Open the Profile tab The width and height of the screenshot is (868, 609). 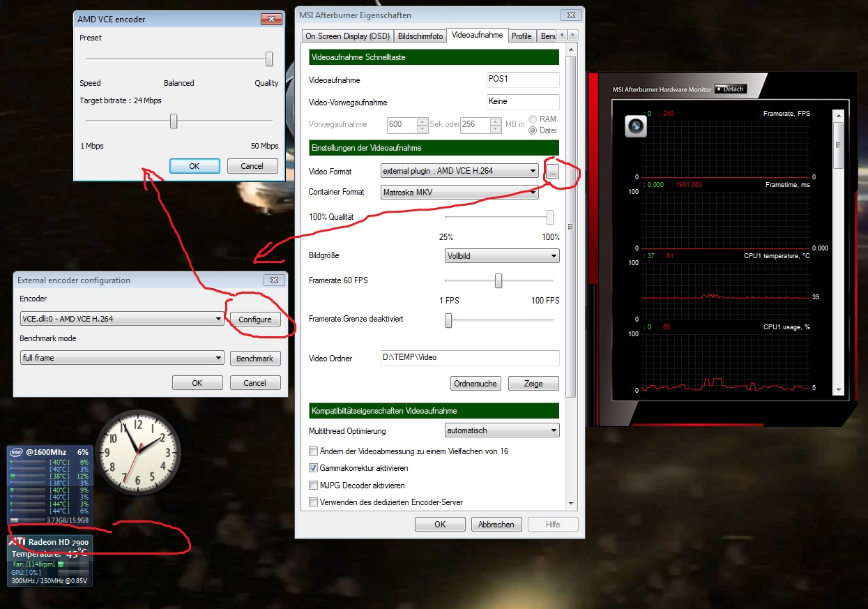pyautogui.click(x=521, y=36)
